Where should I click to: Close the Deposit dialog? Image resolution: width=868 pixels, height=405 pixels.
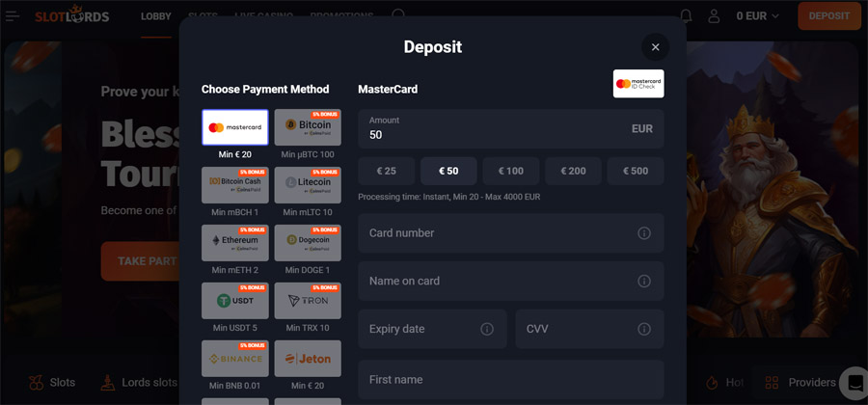point(656,47)
